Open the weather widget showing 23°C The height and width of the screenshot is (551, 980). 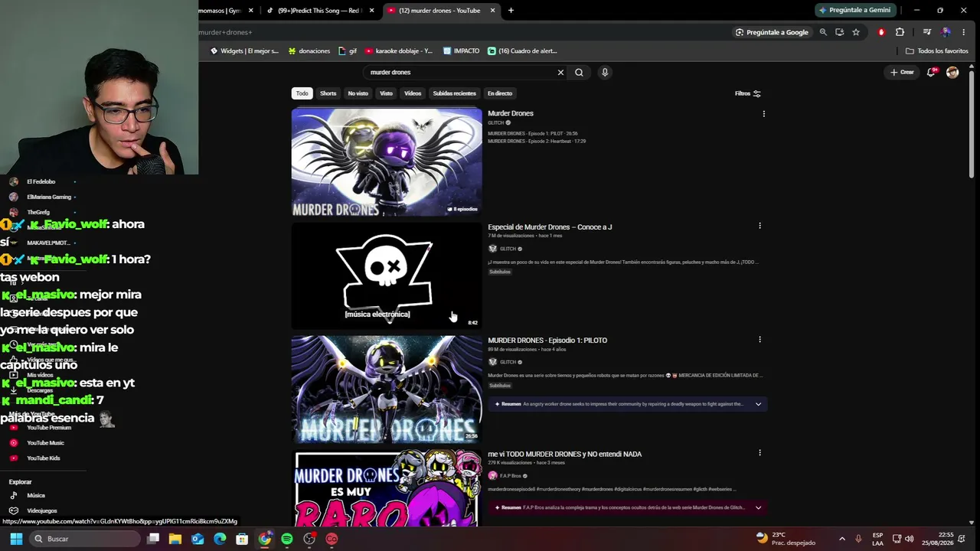tap(785, 539)
